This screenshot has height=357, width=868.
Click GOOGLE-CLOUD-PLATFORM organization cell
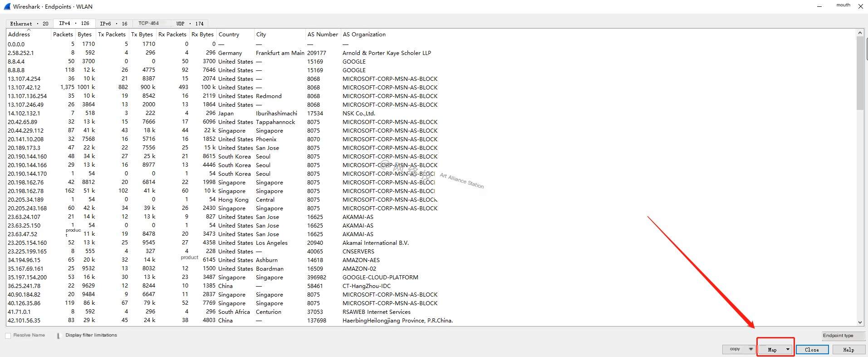380,278
